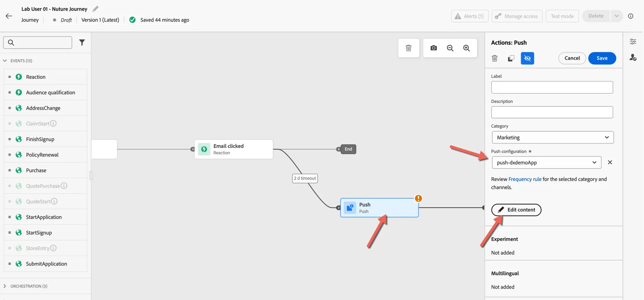Edit journey name with pencil icon
The image size is (644, 300).
point(95,9)
